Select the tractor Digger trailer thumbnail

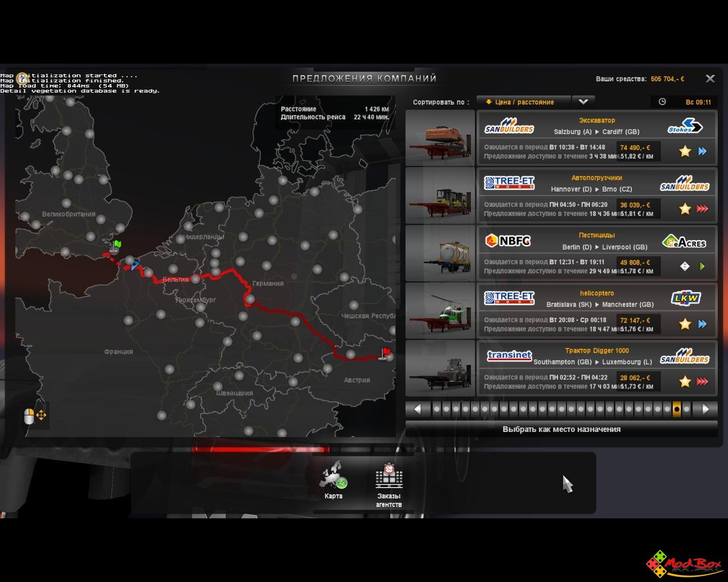tap(440, 368)
